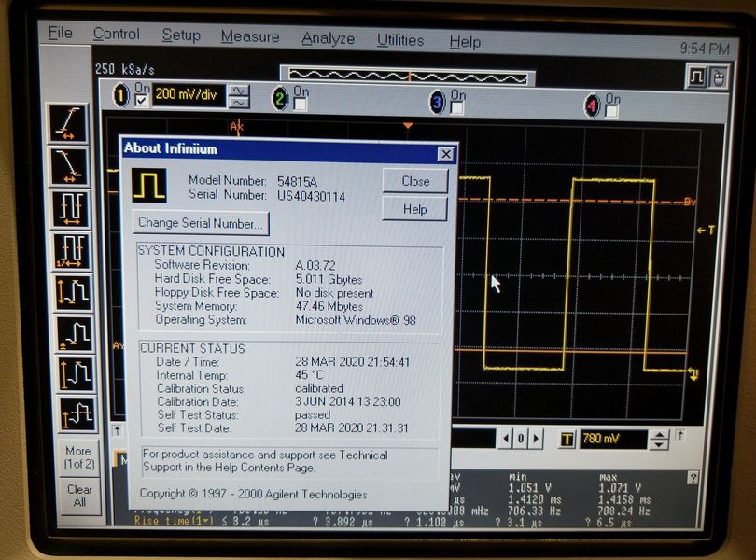Click left arrow of horizontal position control
Screen dimensions: 756x560
505,439
